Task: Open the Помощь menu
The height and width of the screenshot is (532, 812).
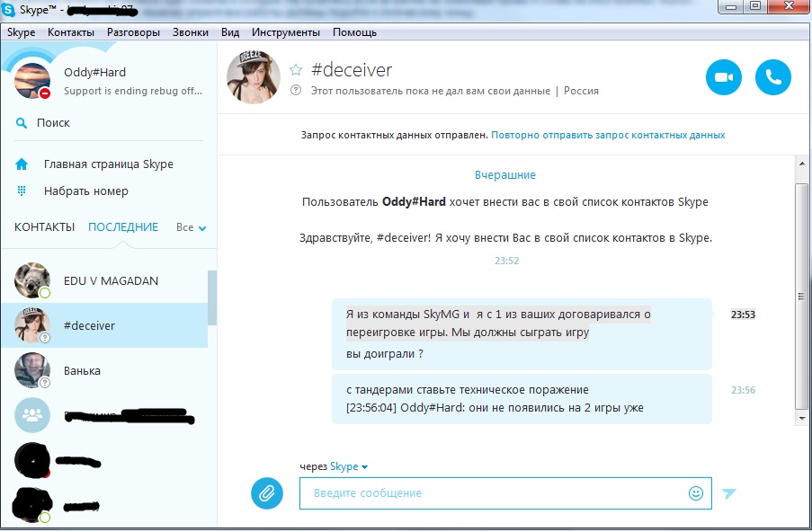Action: tap(354, 32)
